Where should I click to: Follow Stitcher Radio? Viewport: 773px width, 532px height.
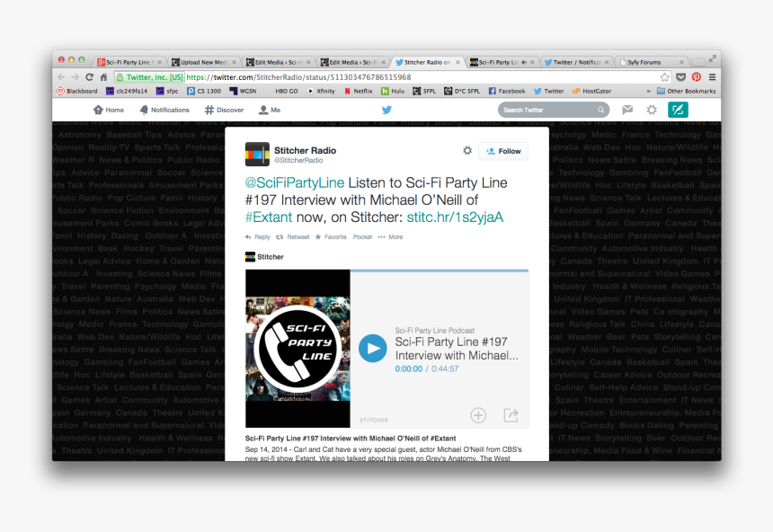coord(503,151)
